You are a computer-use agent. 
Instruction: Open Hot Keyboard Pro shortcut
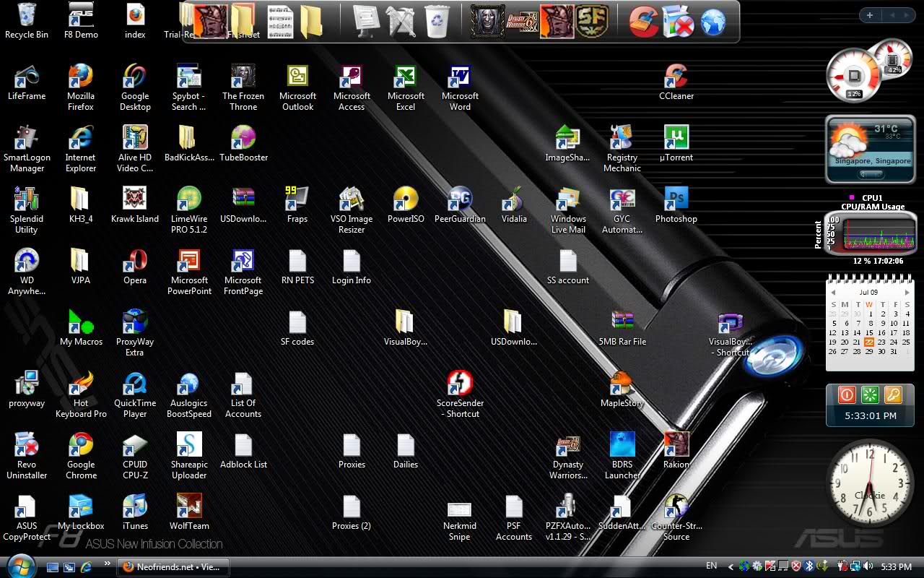[x=81, y=394]
